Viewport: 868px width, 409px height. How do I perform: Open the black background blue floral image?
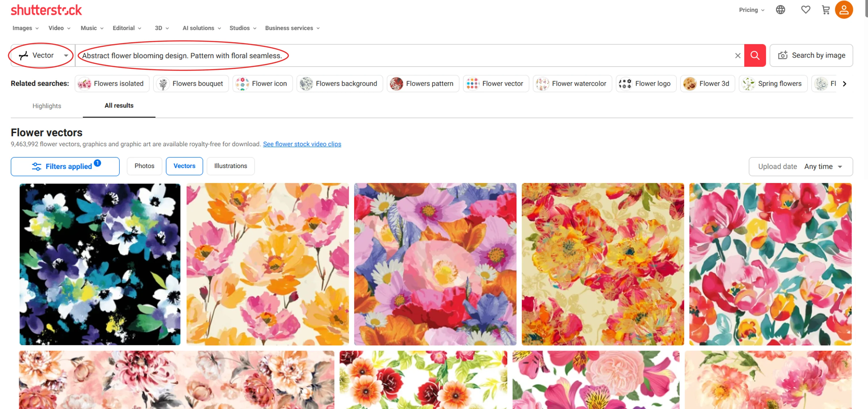pyautogui.click(x=100, y=264)
